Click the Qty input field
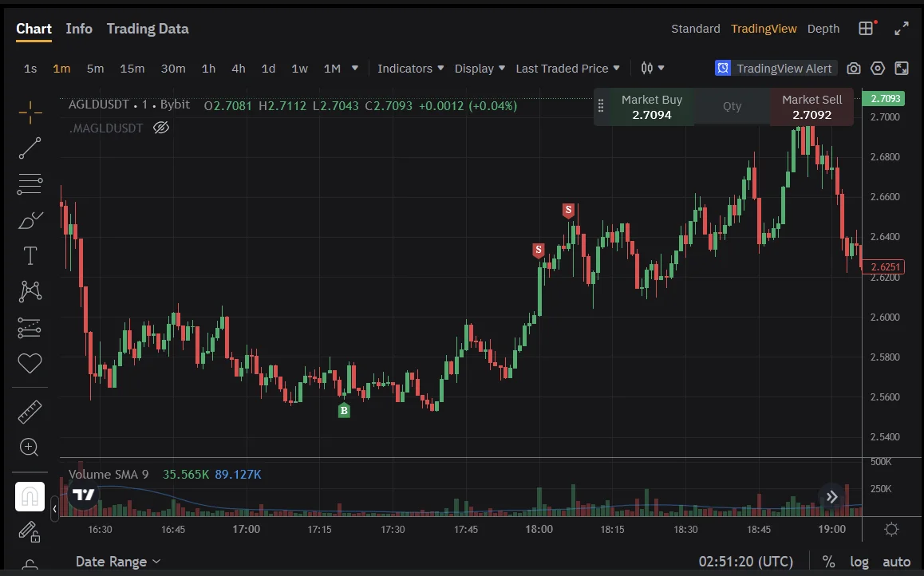The height and width of the screenshot is (576, 924). pyautogui.click(x=732, y=107)
